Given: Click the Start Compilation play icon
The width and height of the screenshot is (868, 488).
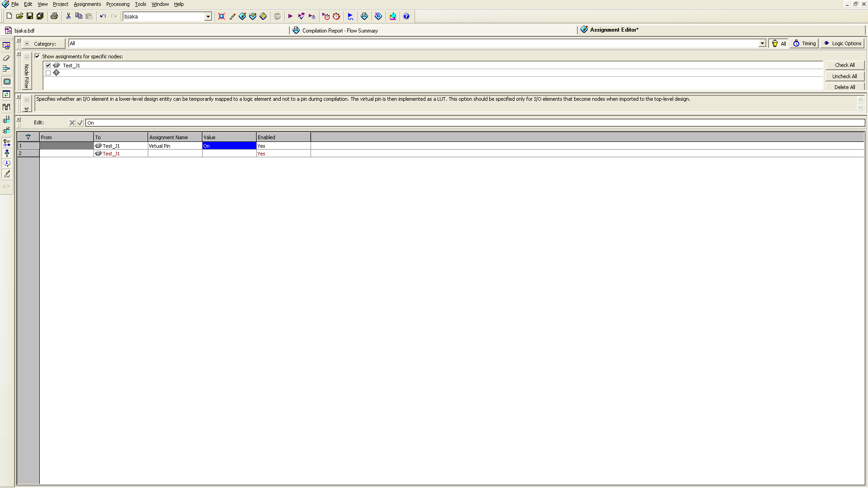Looking at the screenshot, I should [x=290, y=16].
